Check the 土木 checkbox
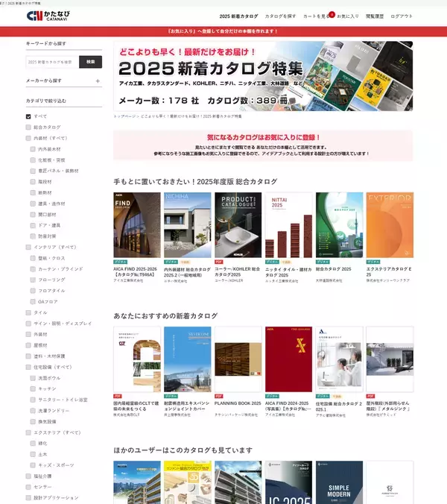Screen dimensions: 447x504 pos(33,455)
